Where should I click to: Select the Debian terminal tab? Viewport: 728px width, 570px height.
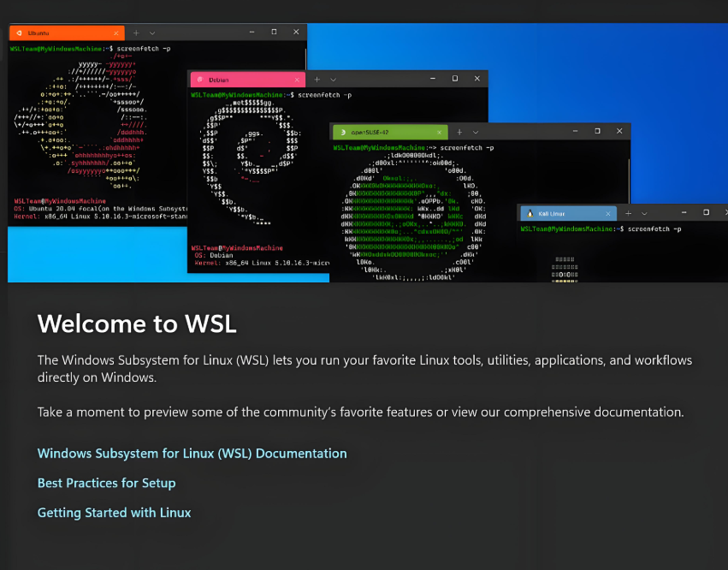(x=248, y=80)
